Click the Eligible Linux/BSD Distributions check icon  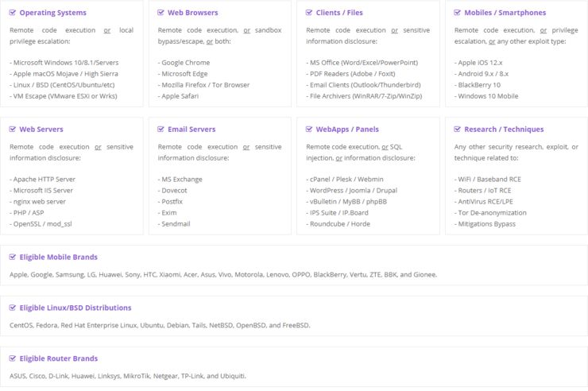pos(13,308)
